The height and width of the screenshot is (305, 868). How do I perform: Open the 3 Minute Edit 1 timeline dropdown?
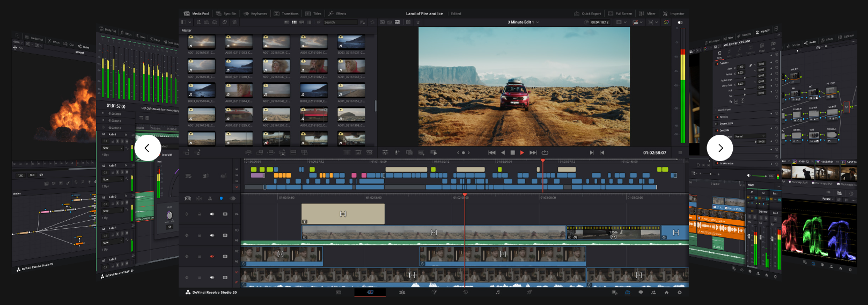(x=537, y=22)
